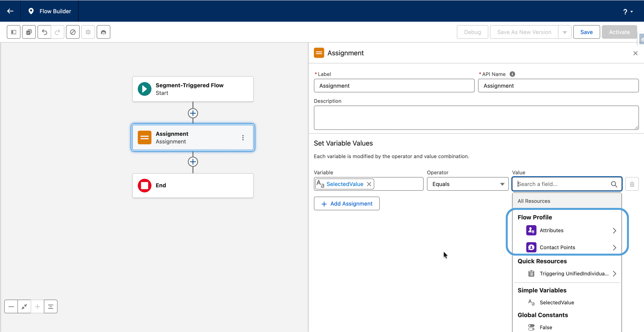Open Assignment node three-dot menu
This screenshot has width=644, height=332.
pyautogui.click(x=243, y=137)
